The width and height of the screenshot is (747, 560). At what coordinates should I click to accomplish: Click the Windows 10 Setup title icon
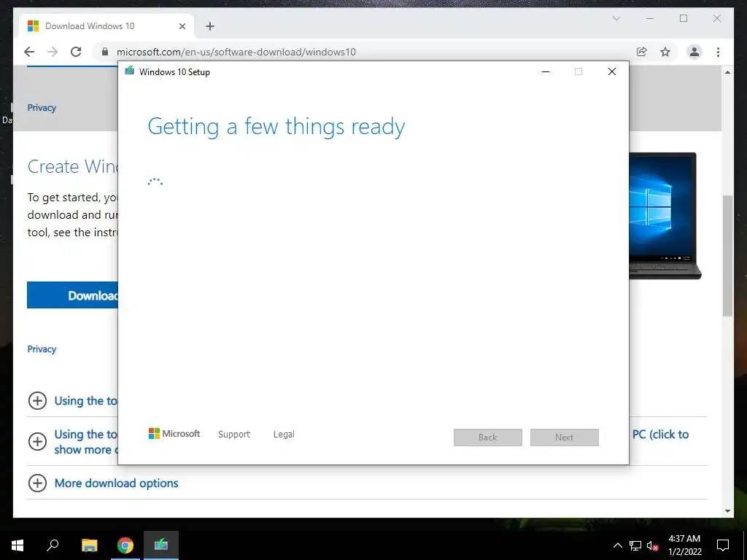[130, 71]
